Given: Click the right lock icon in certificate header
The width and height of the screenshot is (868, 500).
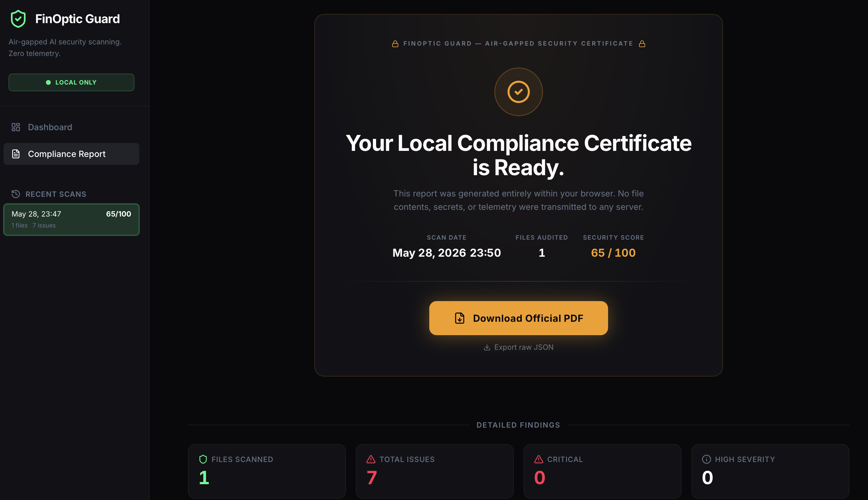Looking at the screenshot, I should tap(642, 43).
